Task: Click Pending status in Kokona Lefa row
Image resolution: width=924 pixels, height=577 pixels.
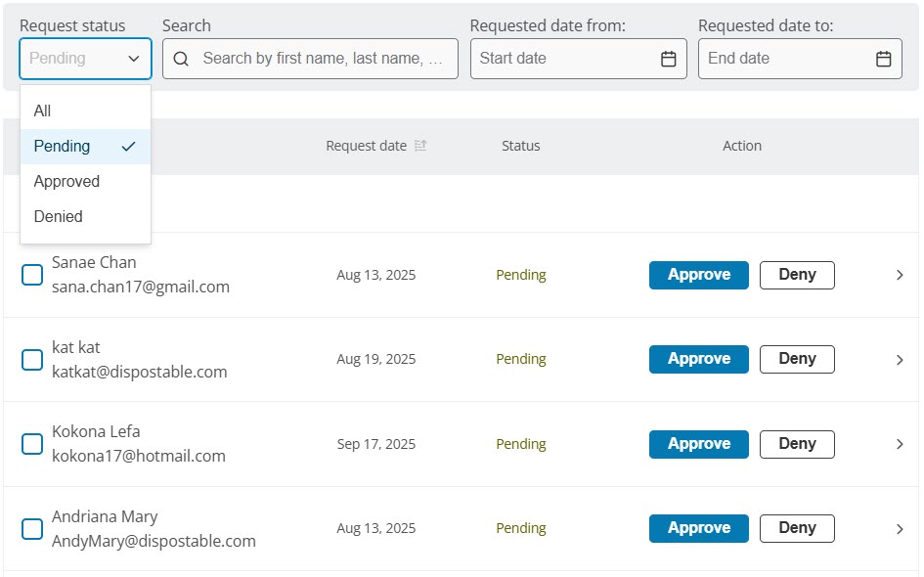Action: pyautogui.click(x=521, y=444)
